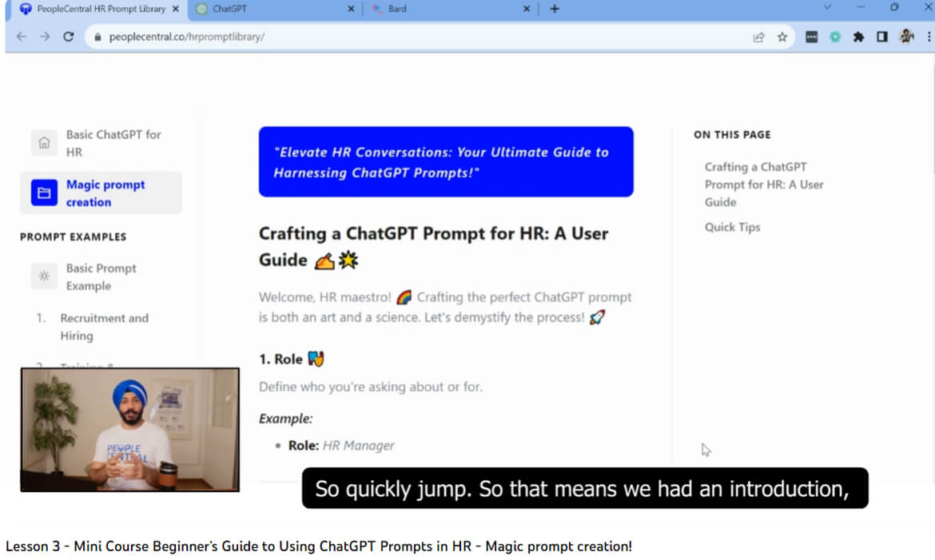Toggle the browser side panel icon

(x=882, y=37)
